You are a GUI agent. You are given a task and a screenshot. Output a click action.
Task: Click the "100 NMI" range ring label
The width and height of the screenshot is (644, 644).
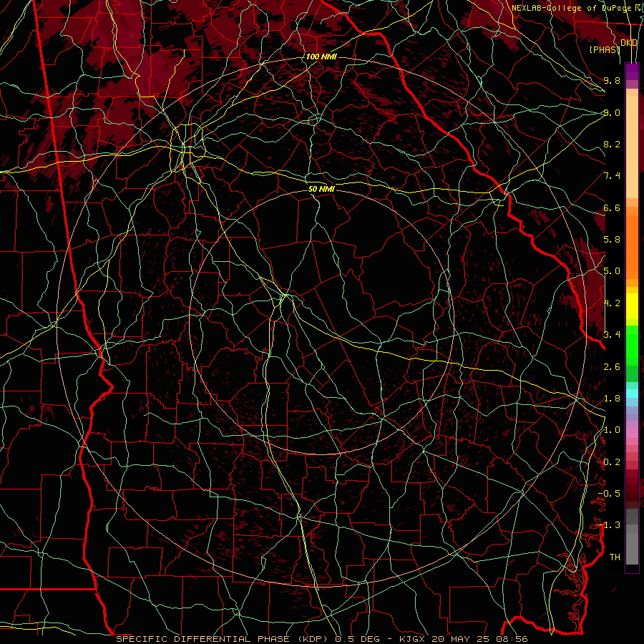[x=321, y=57]
